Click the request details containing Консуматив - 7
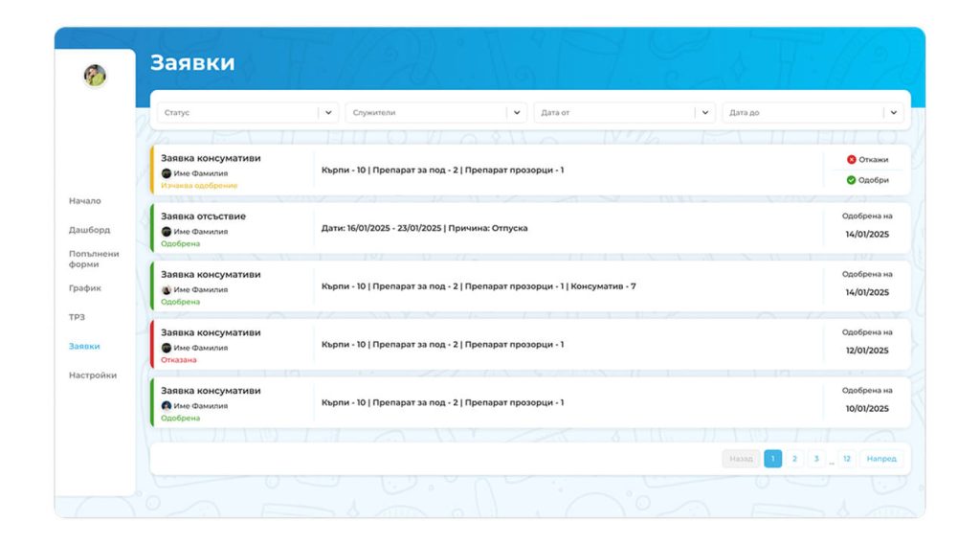Viewport: 980px width, 545px height. 479,286
